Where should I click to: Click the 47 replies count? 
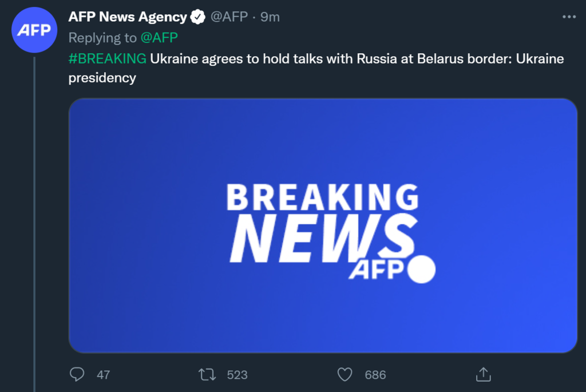pyautogui.click(x=103, y=375)
